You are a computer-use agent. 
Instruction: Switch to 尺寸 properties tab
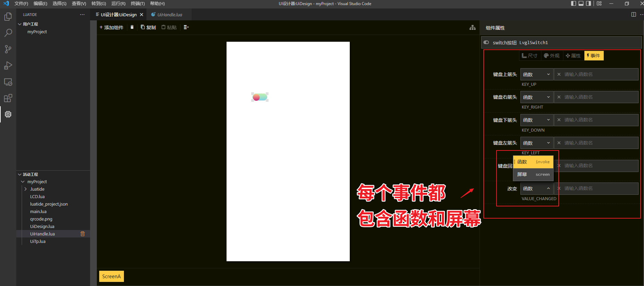(x=529, y=56)
